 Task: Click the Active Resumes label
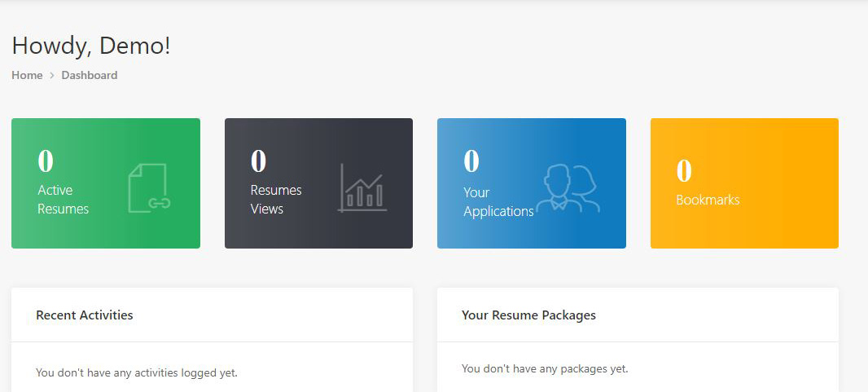pos(63,200)
